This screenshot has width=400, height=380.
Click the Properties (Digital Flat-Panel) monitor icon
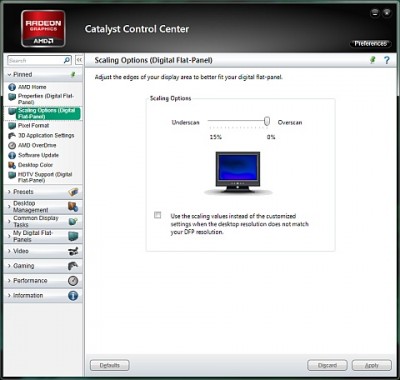point(12,97)
